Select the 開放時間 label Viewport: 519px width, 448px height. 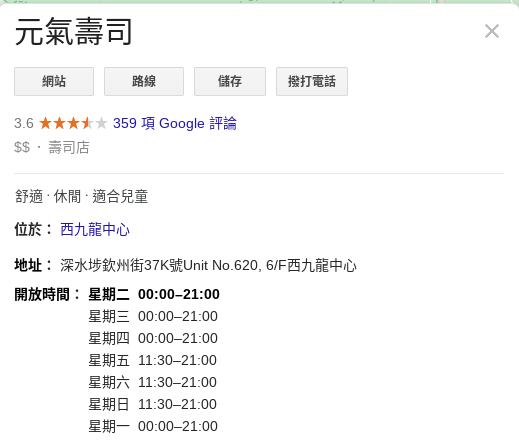pyautogui.click(x=47, y=294)
